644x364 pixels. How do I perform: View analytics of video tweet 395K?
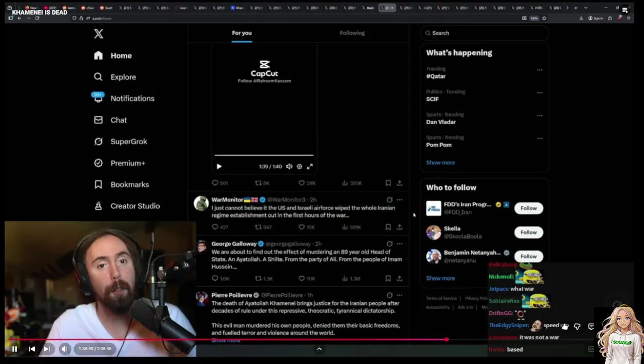352,183
